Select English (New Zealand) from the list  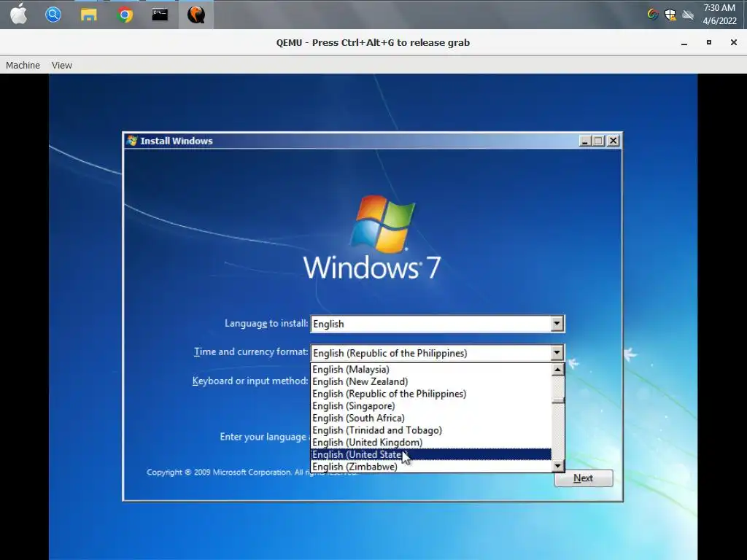(430, 381)
